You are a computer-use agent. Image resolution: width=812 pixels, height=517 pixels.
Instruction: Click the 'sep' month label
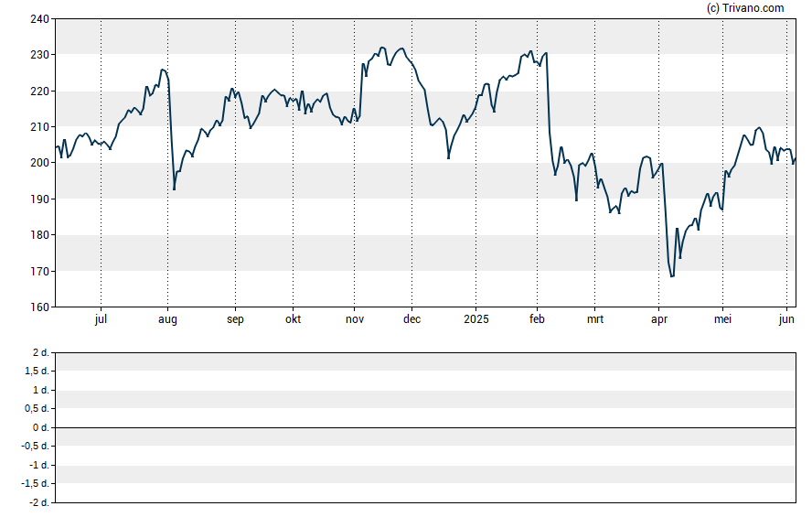click(235, 319)
